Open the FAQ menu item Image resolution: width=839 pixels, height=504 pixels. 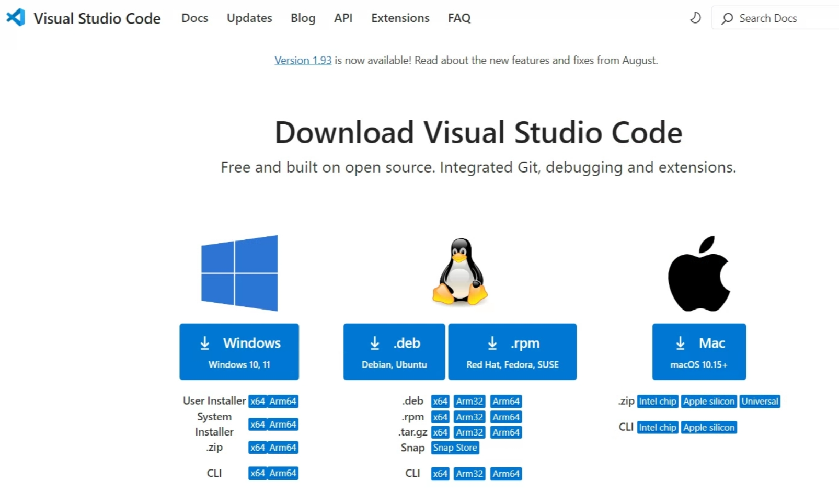click(x=459, y=18)
